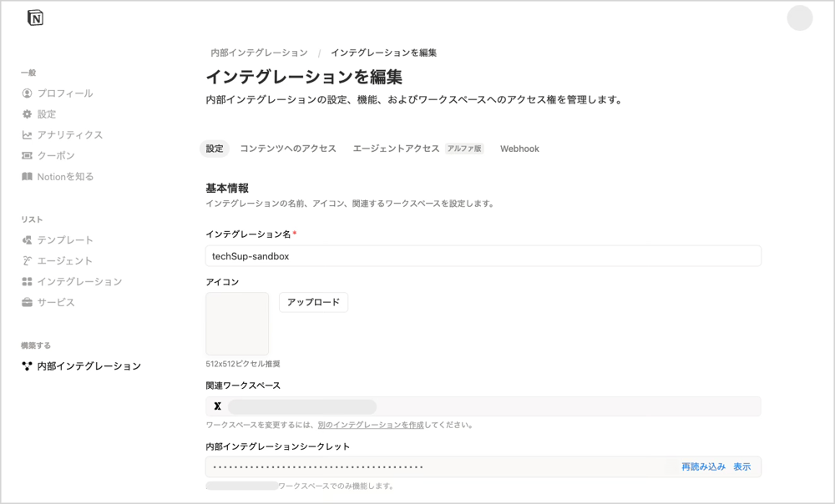Click the Coupon ticket icon in sidebar
This screenshot has width=835, height=504.
[x=26, y=155]
